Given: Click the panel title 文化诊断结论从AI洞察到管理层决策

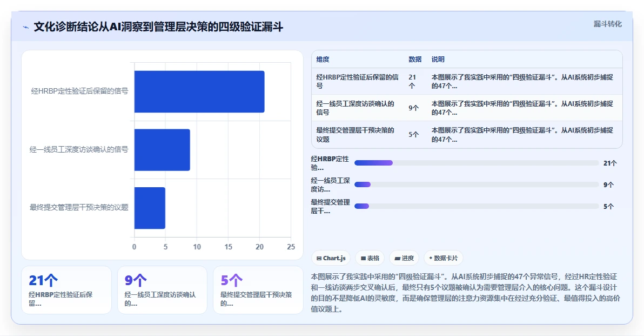Looking at the screenshot, I should click(x=158, y=27).
